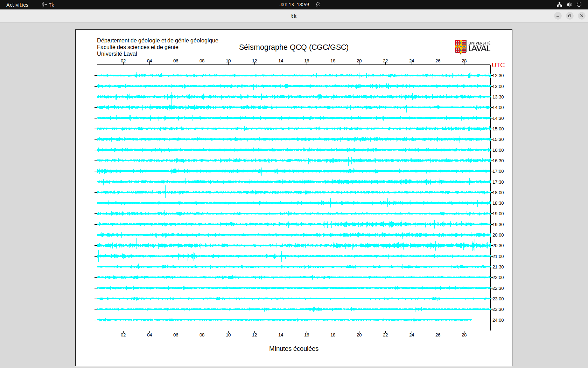Click the 12:30 time label
The image size is (588, 368).
[x=498, y=76]
